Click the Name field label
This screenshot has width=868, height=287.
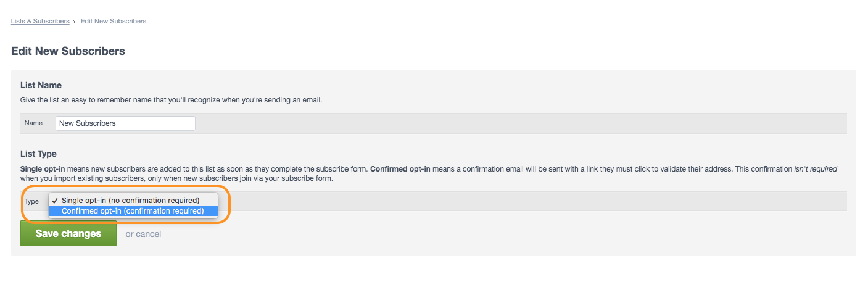click(33, 123)
